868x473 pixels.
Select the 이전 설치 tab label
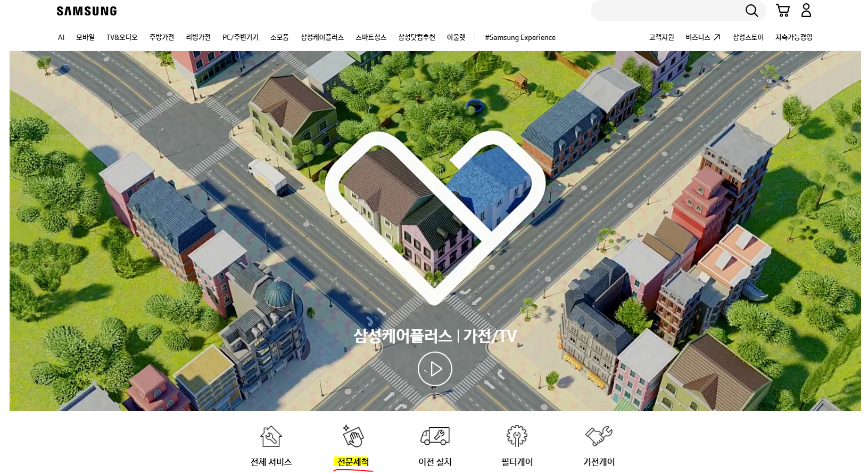[x=435, y=462]
